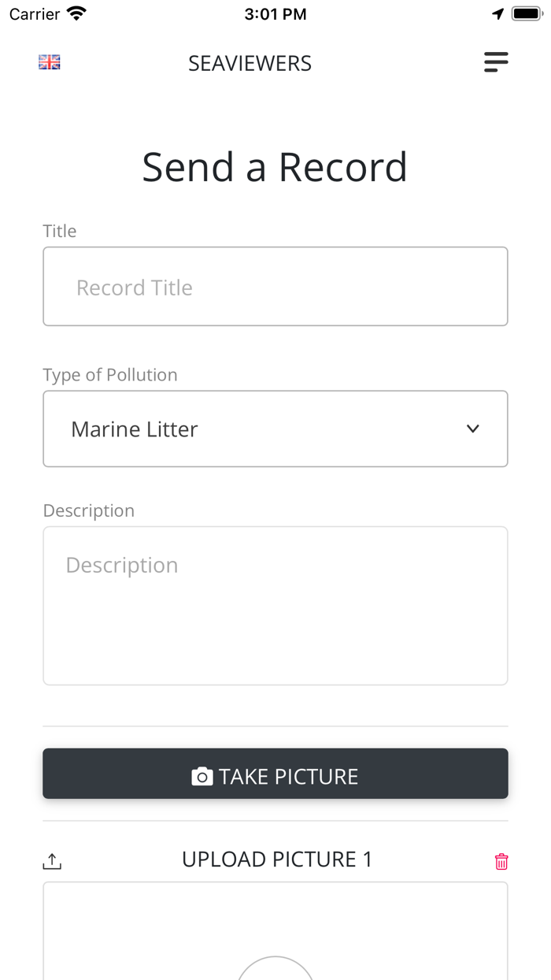551x980 pixels.
Task: Click the location arrow in the status bar
Action: coord(497,13)
